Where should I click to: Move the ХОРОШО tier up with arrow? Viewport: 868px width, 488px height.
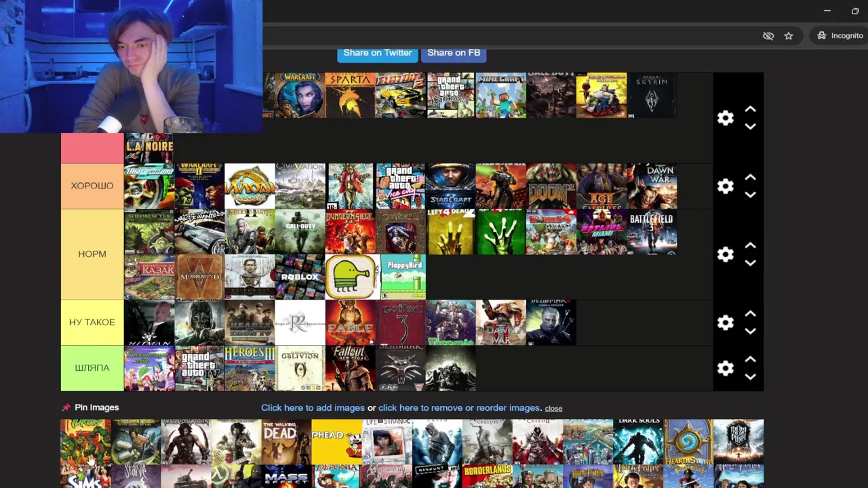pos(750,178)
